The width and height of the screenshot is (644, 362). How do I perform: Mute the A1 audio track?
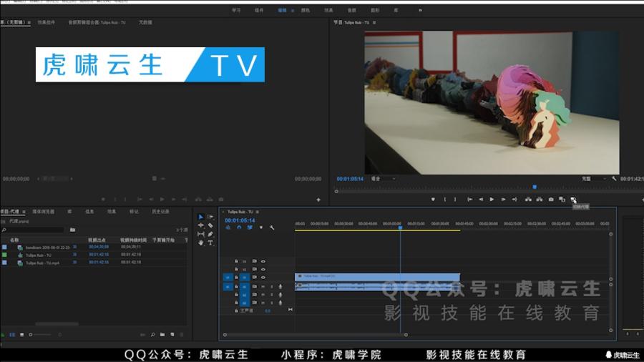tap(263, 286)
